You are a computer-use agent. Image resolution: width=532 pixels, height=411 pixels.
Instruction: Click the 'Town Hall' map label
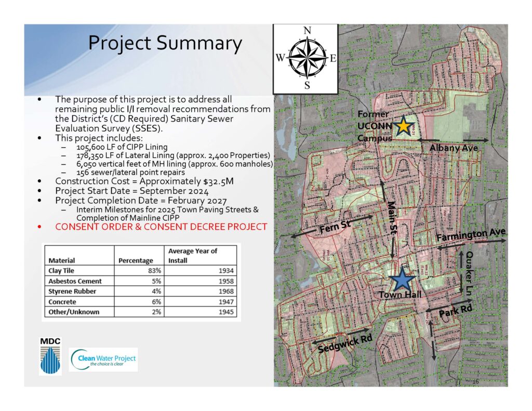click(400, 295)
